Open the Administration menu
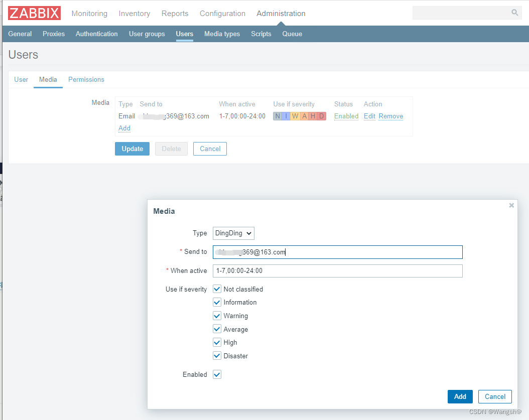 281,14
